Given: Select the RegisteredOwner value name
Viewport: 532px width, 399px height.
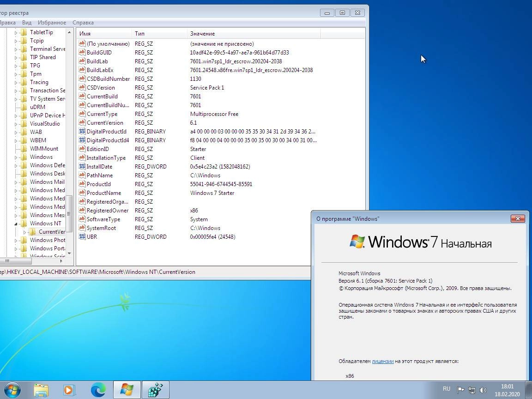Looking at the screenshot, I should pyautogui.click(x=108, y=211).
